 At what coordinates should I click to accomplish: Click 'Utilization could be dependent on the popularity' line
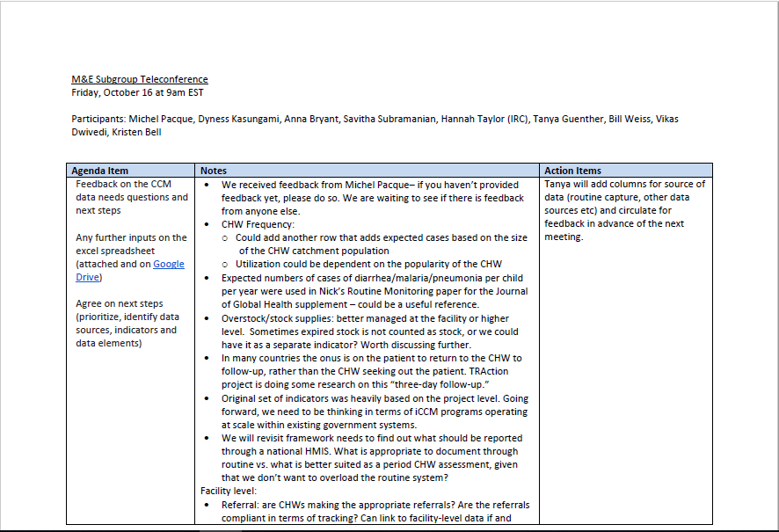[x=368, y=264]
